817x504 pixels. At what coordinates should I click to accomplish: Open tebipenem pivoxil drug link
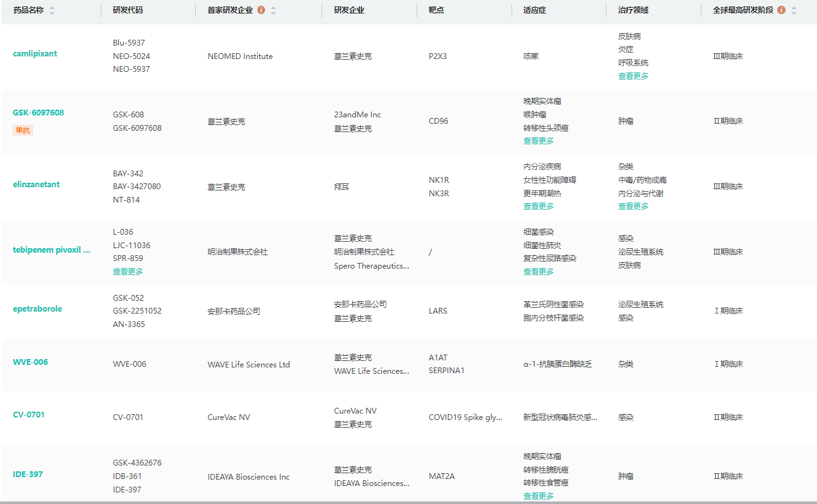[x=51, y=249]
